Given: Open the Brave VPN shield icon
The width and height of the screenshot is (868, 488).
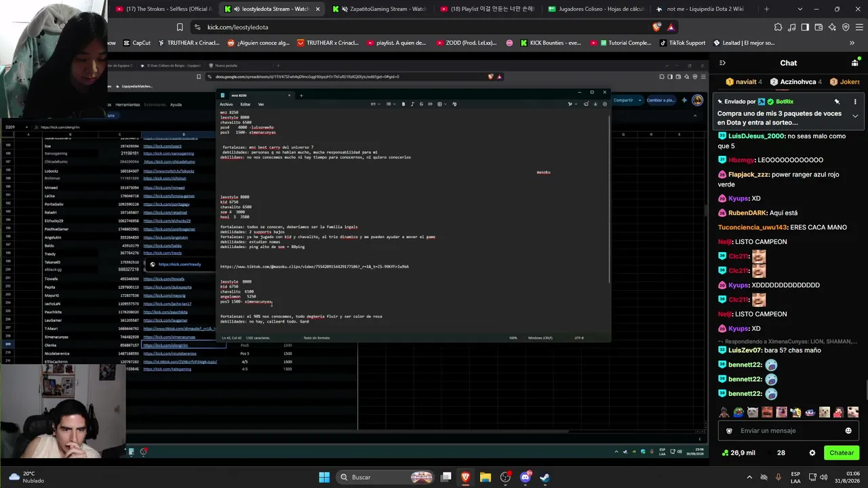Looking at the screenshot, I should 846,27.
